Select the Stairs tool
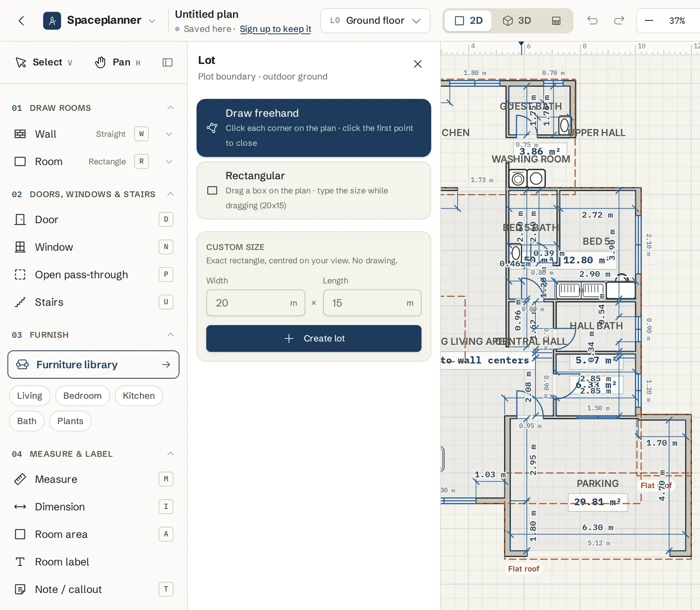The height and width of the screenshot is (610, 700). coord(93,302)
